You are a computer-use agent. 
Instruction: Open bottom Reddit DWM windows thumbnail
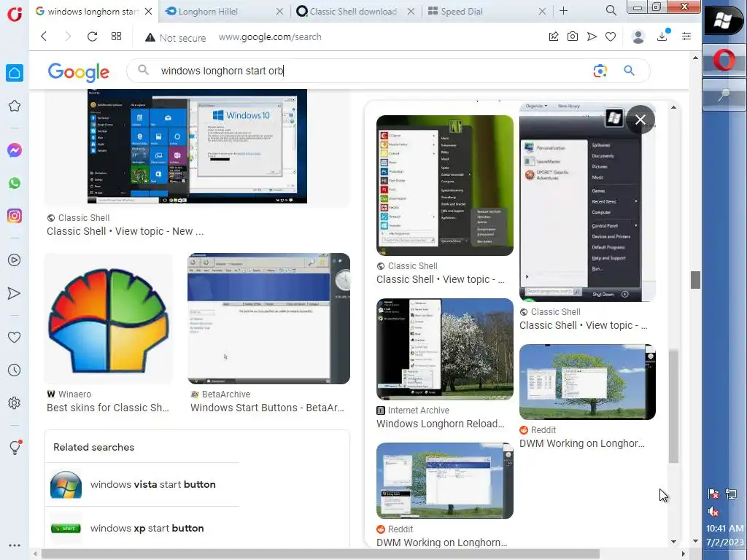(445, 481)
